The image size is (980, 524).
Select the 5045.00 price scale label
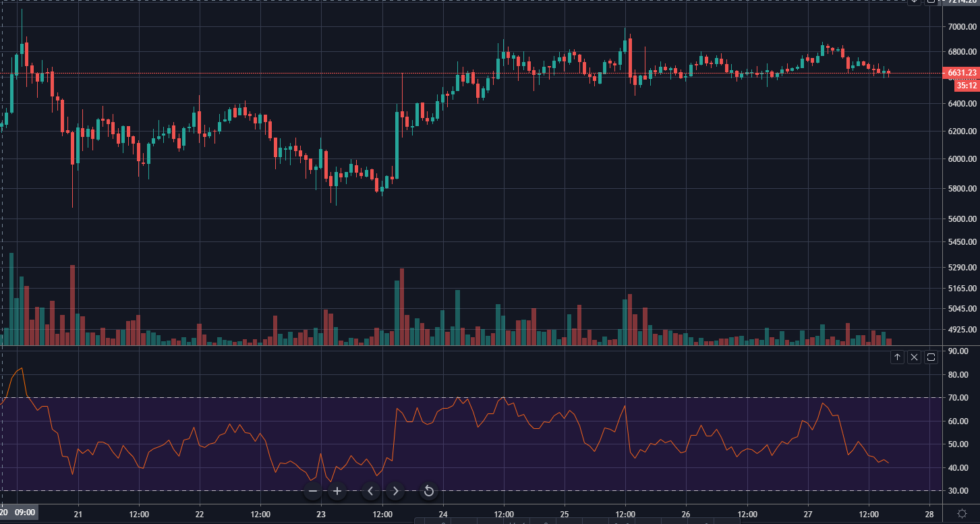(x=962, y=309)
